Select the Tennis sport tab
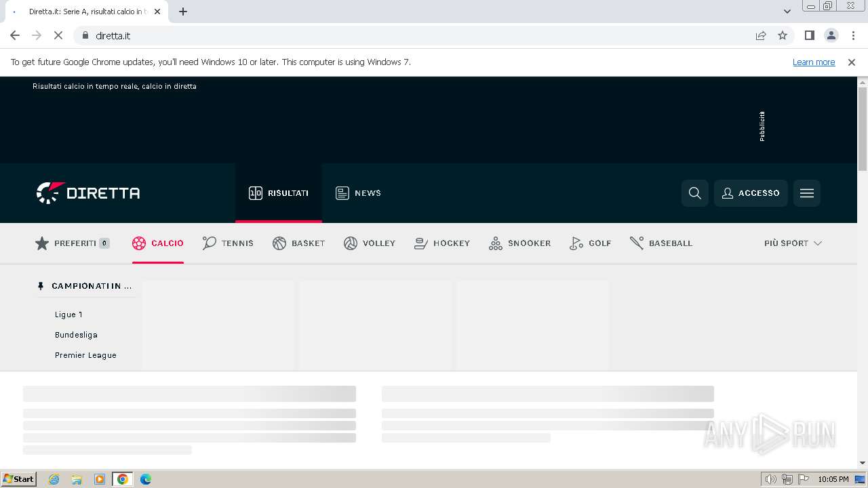The image size is (868, 488). [x=228, y=243]
